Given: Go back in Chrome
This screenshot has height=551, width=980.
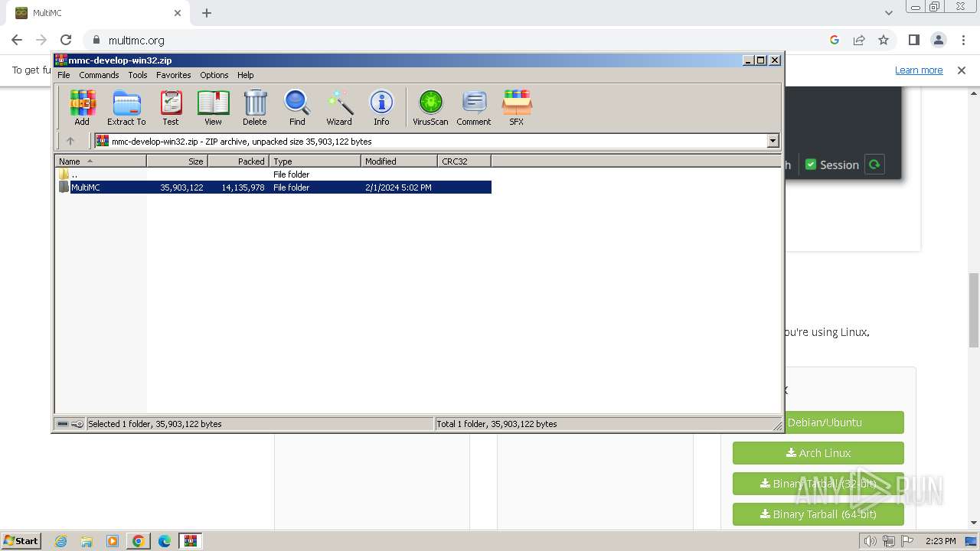Looking at the screenshot, I should tap(17, 40).
